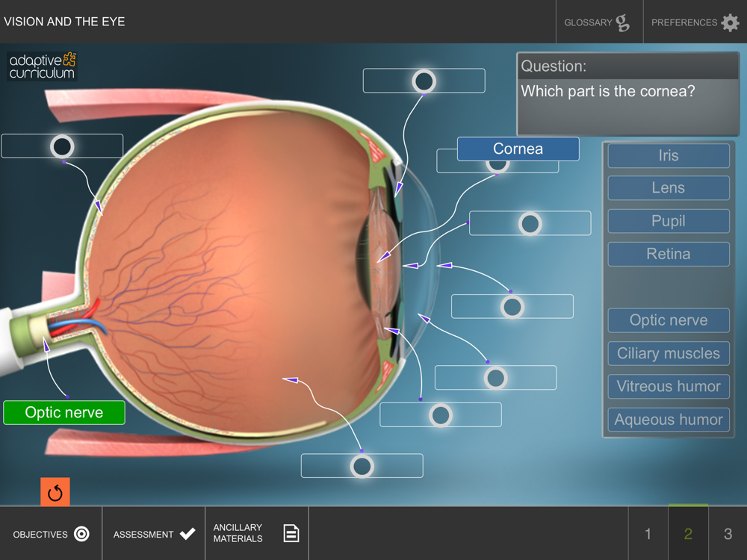
Task: Click the Vitreous humor option
Action: tap(669, 386)
